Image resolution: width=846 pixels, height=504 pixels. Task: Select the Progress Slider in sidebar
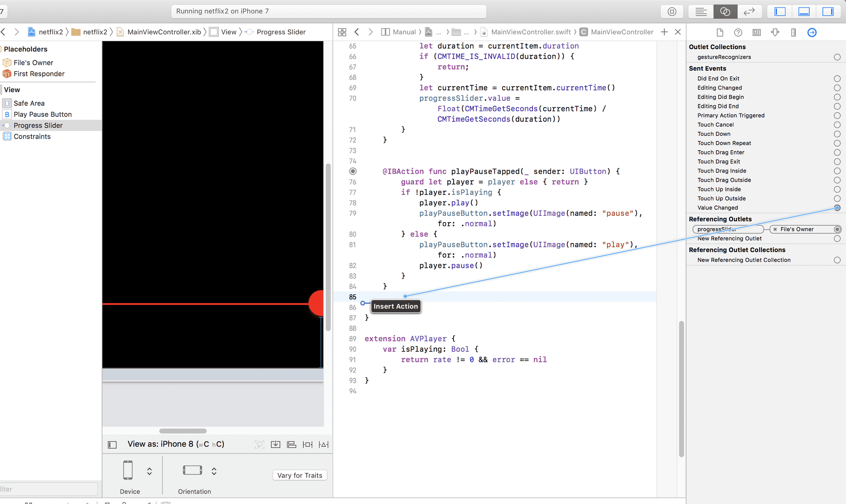coord(38,125)
